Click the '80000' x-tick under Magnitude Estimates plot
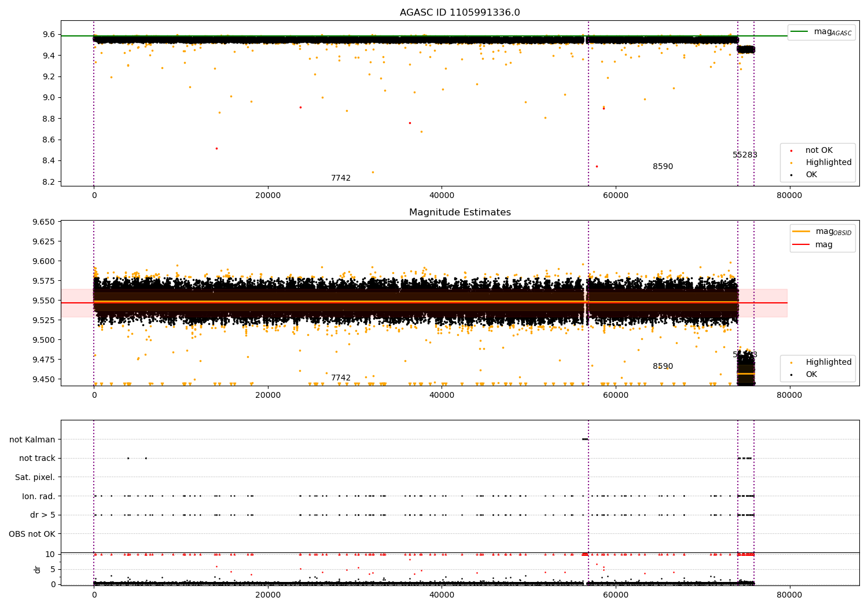Viewport: 868px width, 608px height. 789,395
